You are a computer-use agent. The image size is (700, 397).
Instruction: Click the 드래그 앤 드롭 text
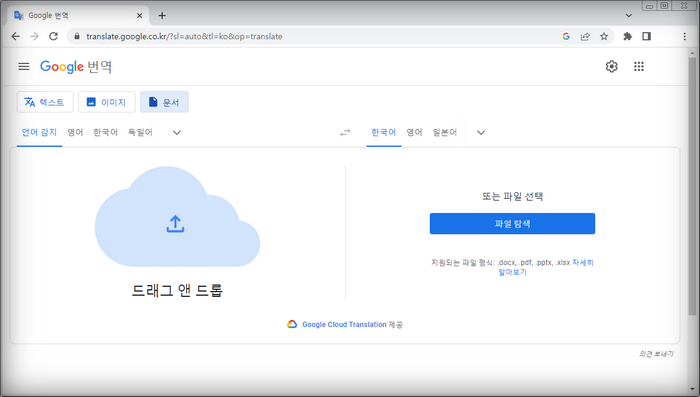(x=177, y=291)
